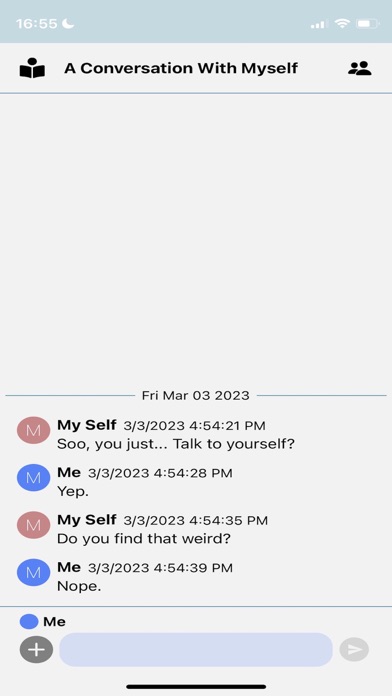
Task: Tap the plus attachment button
Action: [36, 650]
